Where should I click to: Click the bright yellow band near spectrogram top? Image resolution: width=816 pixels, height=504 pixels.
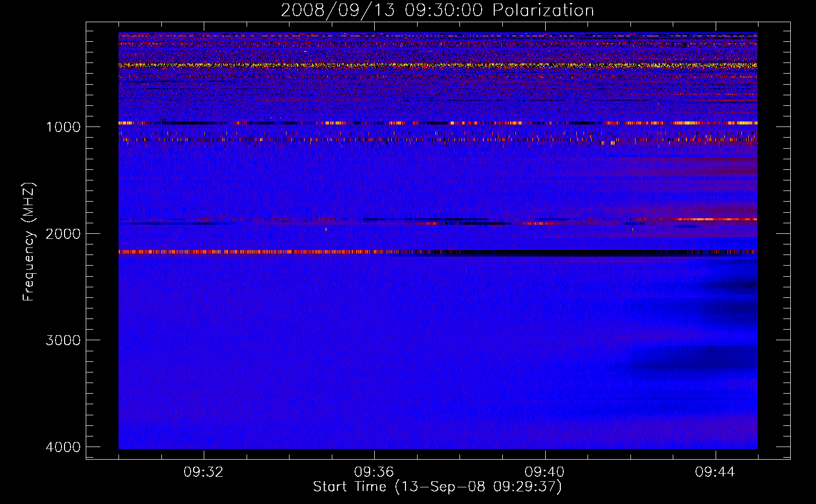click(x=438, y=65)
